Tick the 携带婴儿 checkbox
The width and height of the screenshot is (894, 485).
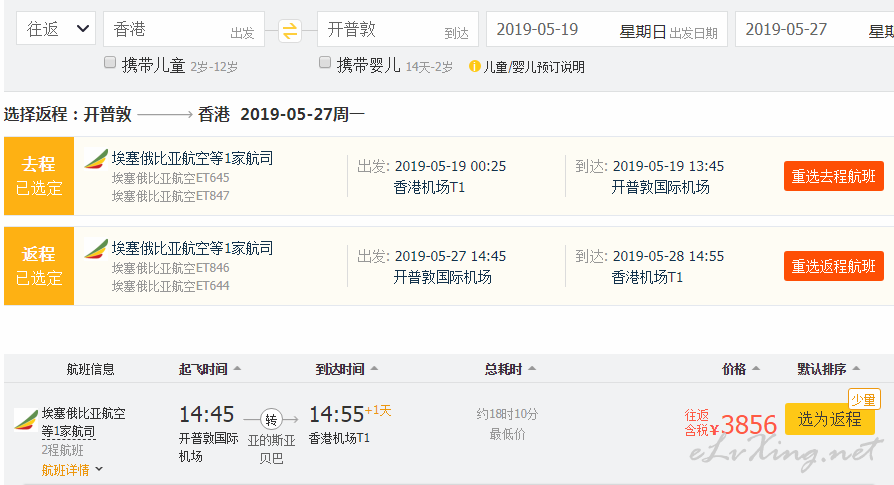point(325,62)
